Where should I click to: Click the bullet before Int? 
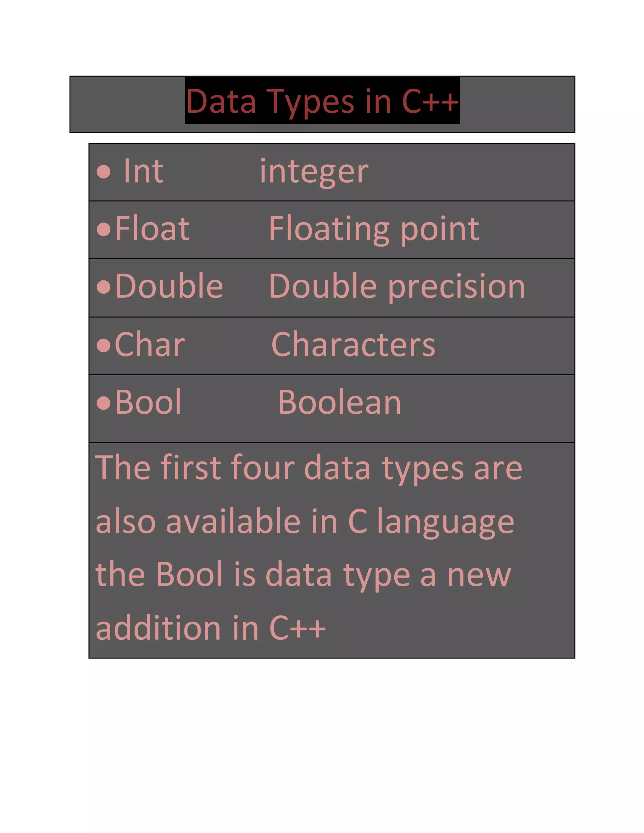click(103, 172)
